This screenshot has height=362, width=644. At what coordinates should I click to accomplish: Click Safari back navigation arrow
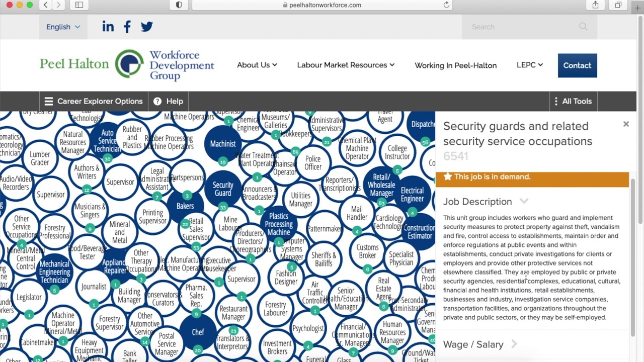[46, 5]
